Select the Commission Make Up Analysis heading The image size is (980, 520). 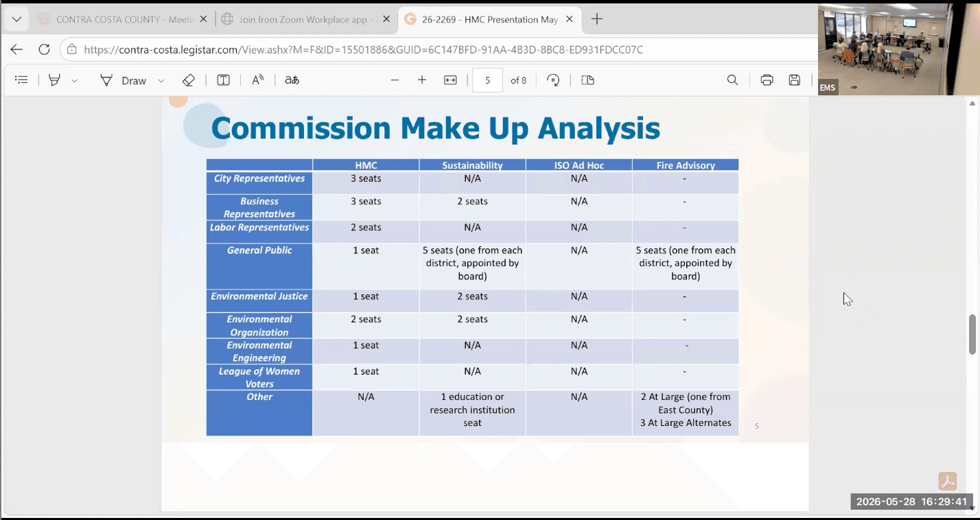pyautogui.click(x=435, y=128)
